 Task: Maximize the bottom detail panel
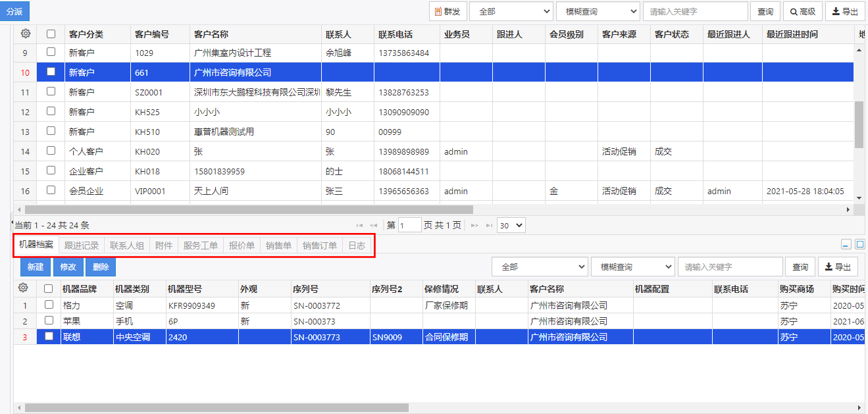click(859, 244)
